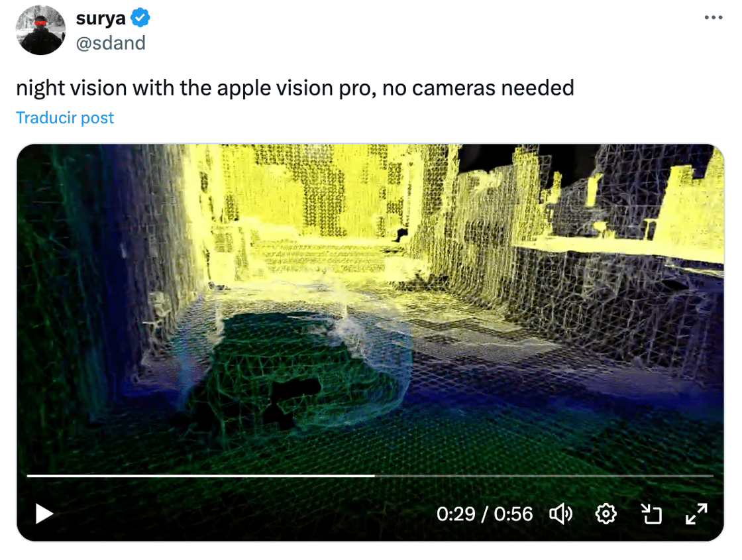Click the start of the video progress bar

(29, 475)
